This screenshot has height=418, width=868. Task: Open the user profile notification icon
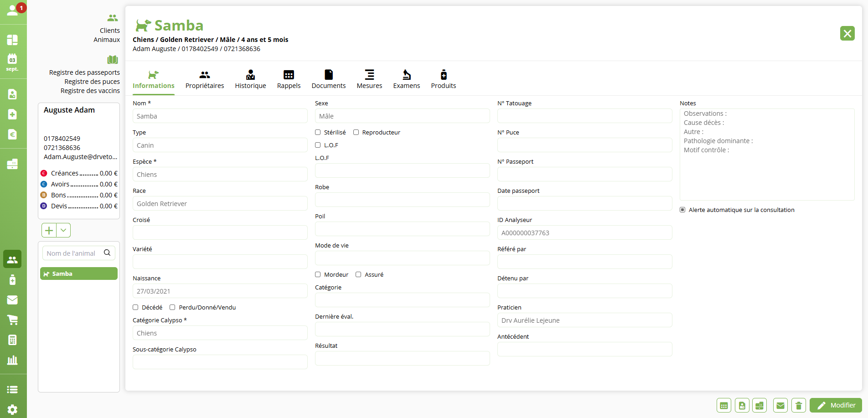coord(13,10)
